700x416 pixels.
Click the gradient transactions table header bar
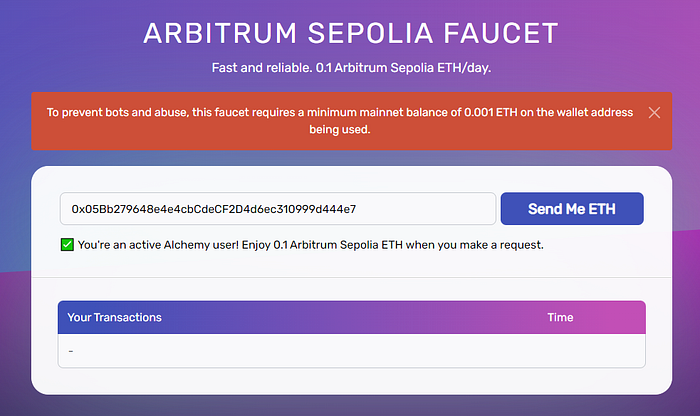[352, 317]
